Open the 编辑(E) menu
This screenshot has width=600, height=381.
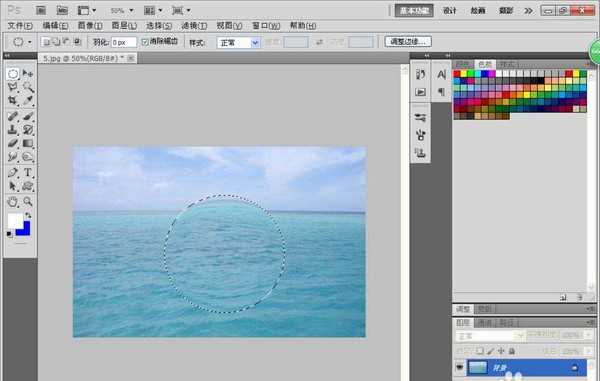tap(55, 26)
